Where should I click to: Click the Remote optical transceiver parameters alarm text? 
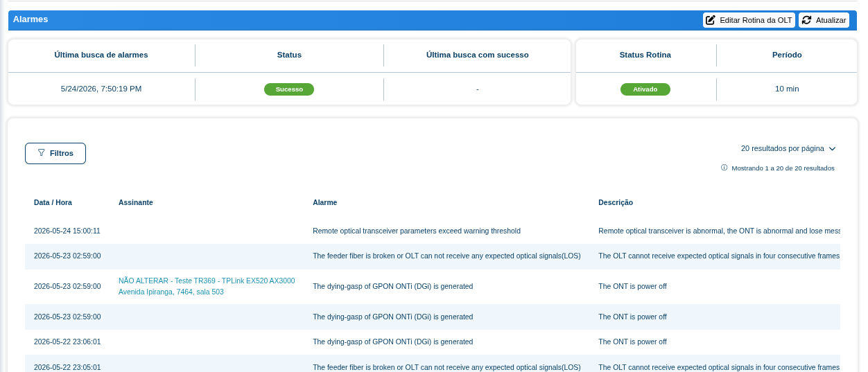tap(417, 231)
